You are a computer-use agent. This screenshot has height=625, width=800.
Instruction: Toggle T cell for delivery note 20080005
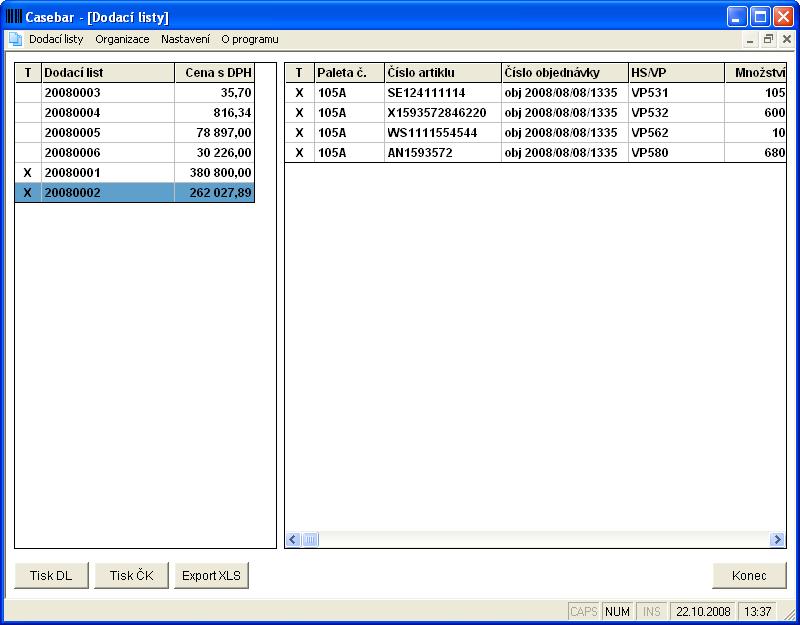28,133
